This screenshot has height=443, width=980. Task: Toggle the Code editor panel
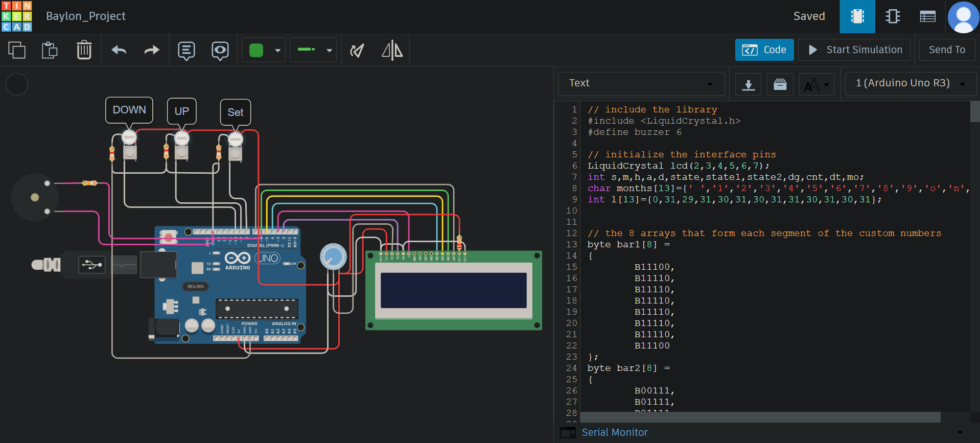(764, 50)
